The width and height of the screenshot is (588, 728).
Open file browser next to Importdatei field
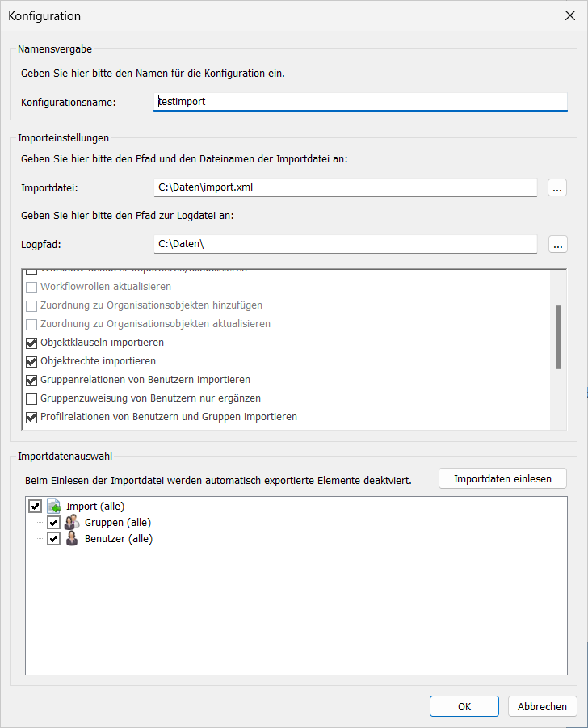tap(557, 187)
